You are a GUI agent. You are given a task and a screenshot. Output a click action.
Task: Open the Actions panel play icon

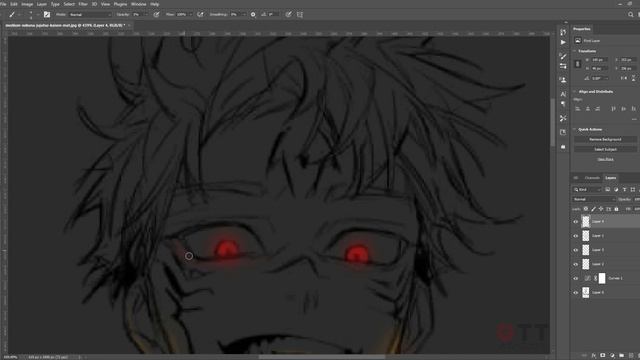563,42
